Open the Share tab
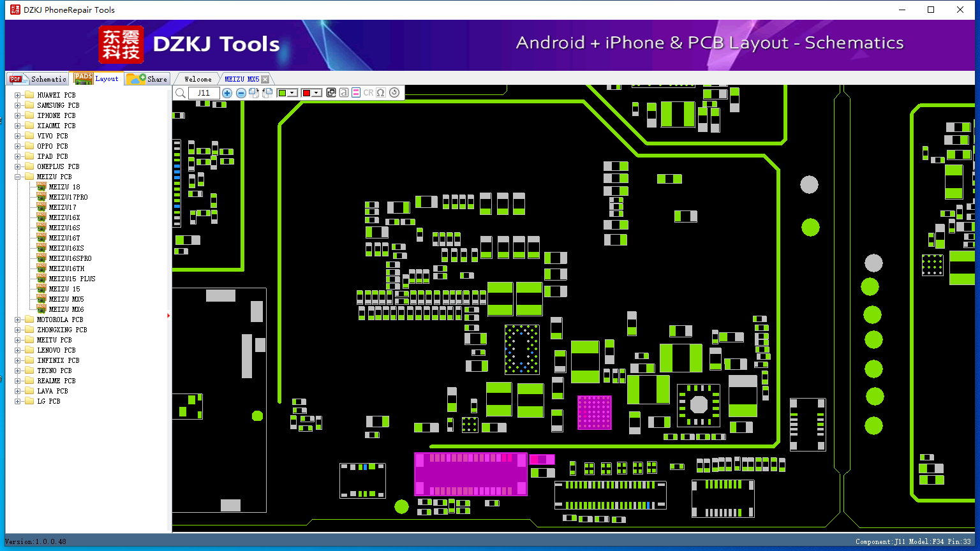The width and height of the screenshot is (980, 551). (x=147, y=79)
